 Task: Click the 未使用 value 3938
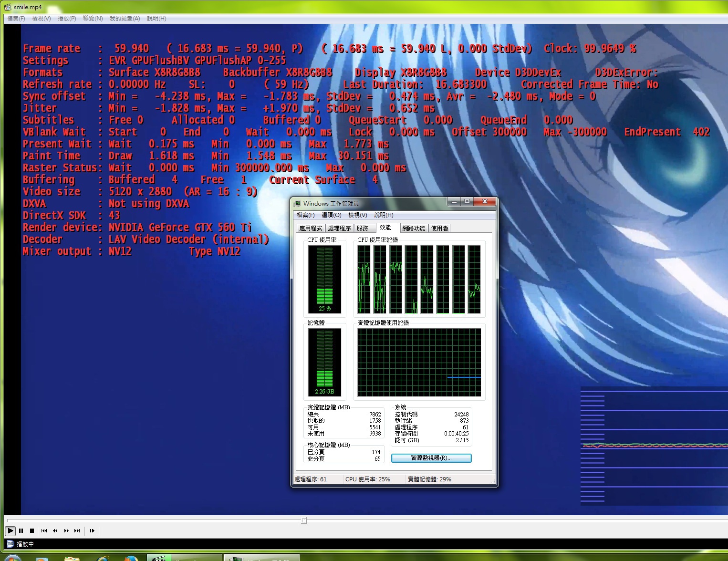click(x=375, y=434)
